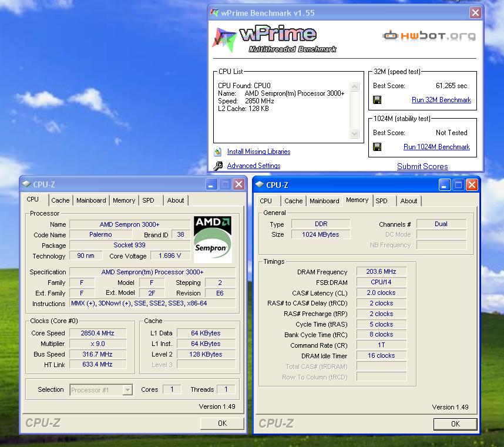
Task: Click the Code Name Palermo field
Action: [x=100, y=234]
